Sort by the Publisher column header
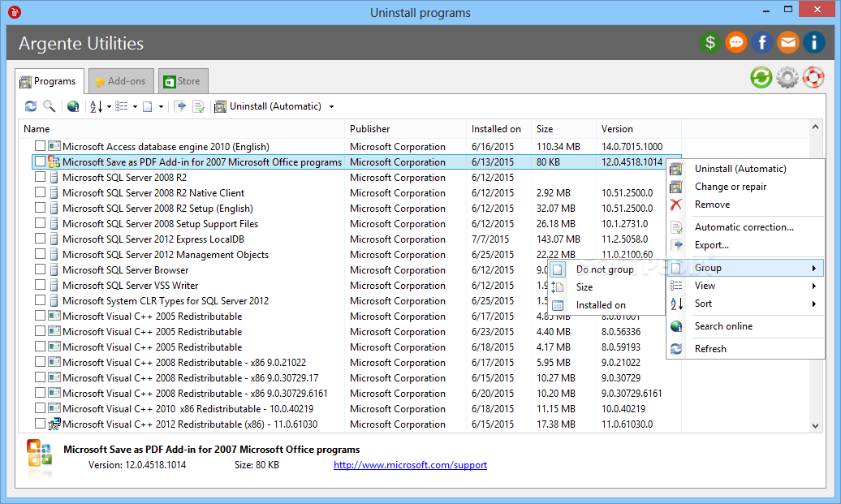Screen dimensions: 841x504 click(405, 129)
